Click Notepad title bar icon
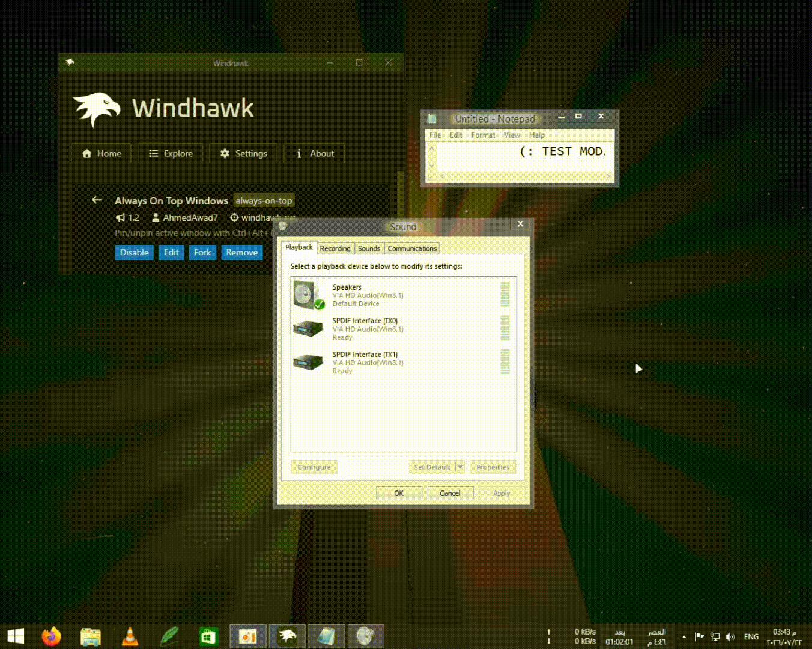812x649 pixels. [x=432, y=118]
